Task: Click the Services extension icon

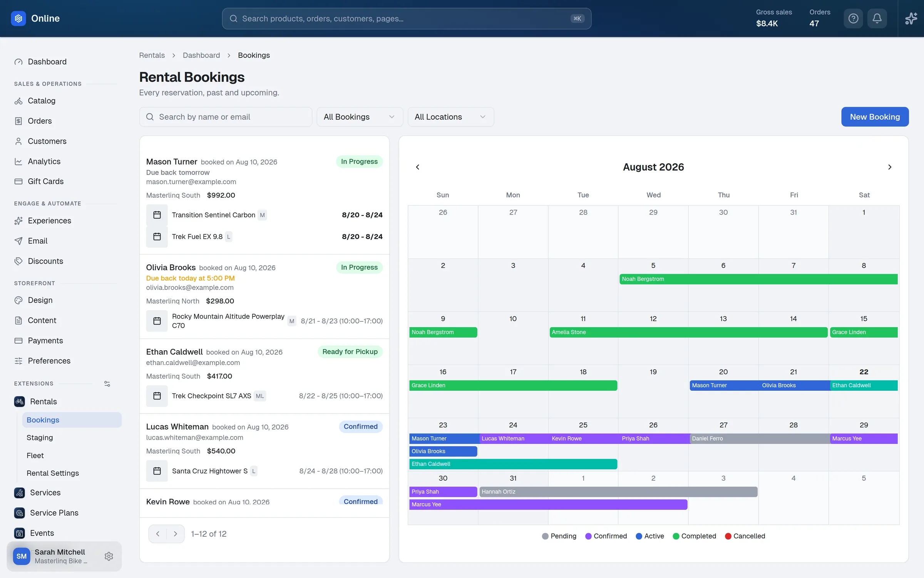Action: pyautogui.click(x=20, y=492)
